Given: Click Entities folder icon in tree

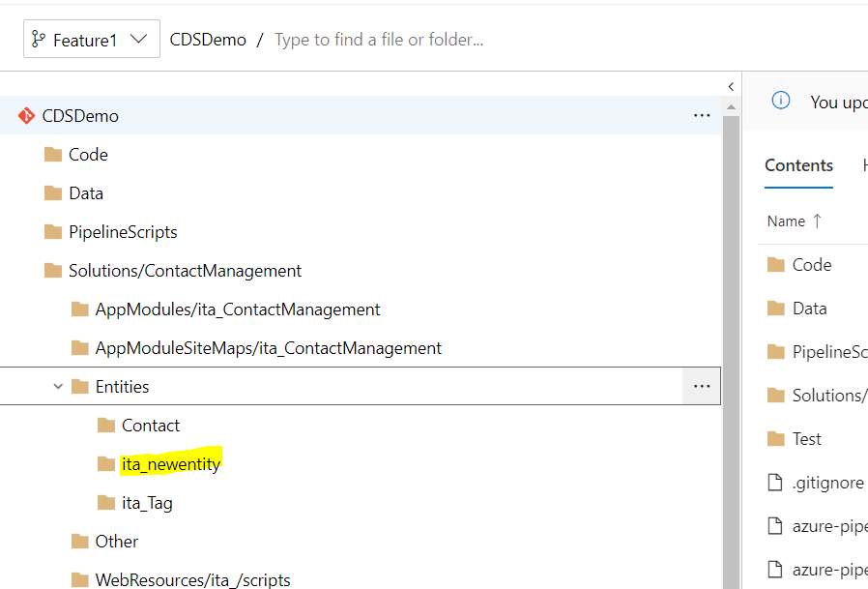Looking at the screenshot, I should click(79, 386).
